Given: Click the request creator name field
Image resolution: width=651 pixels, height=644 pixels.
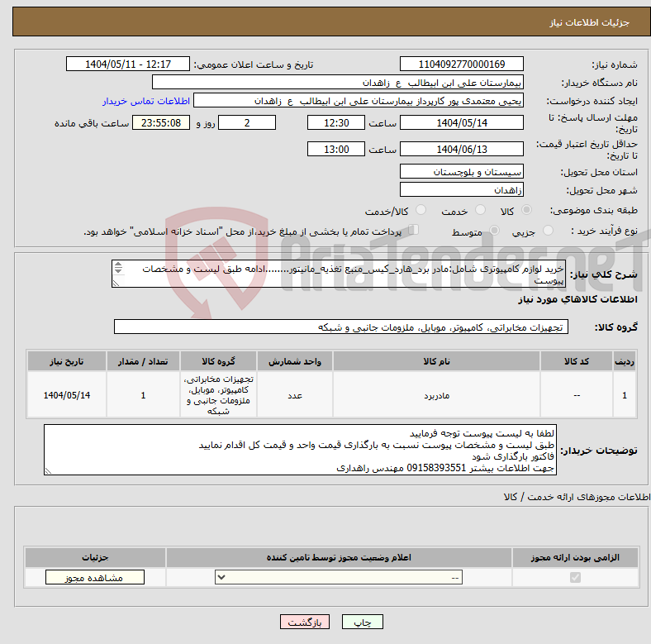Looking at the screenshot, I should pos(359,101).
